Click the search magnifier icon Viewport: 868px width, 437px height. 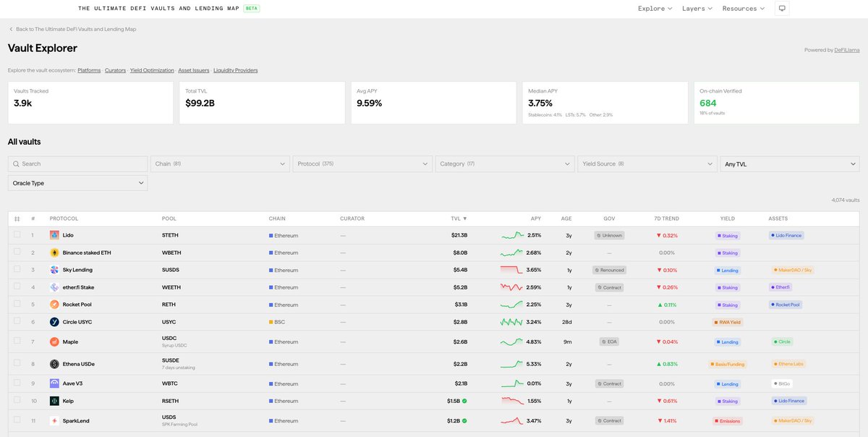pos(16,164)
